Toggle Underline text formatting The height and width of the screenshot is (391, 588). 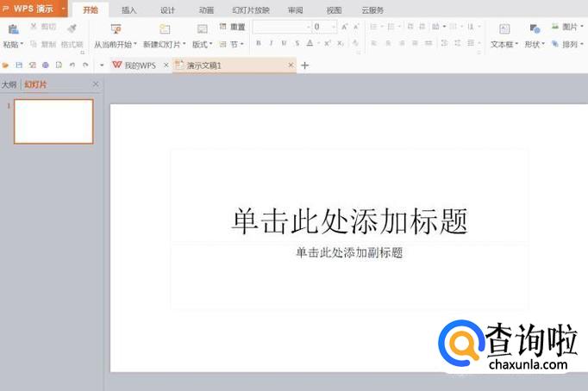[283, 43]
